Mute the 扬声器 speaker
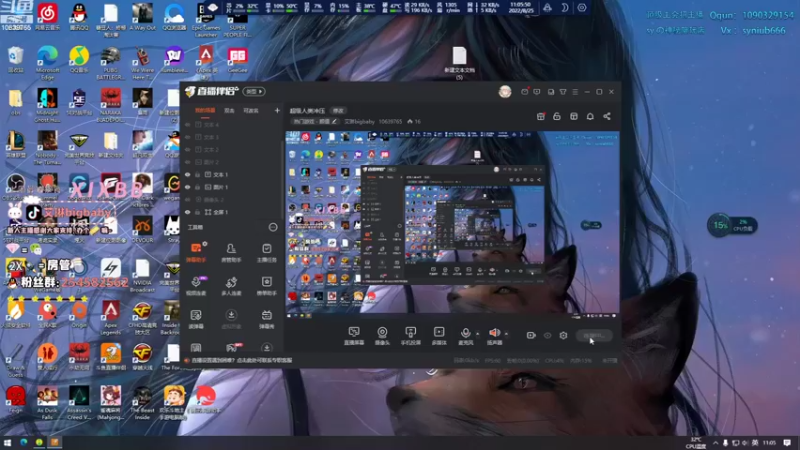800x450 pixels. pyautogui.click(x=494, y=334)
